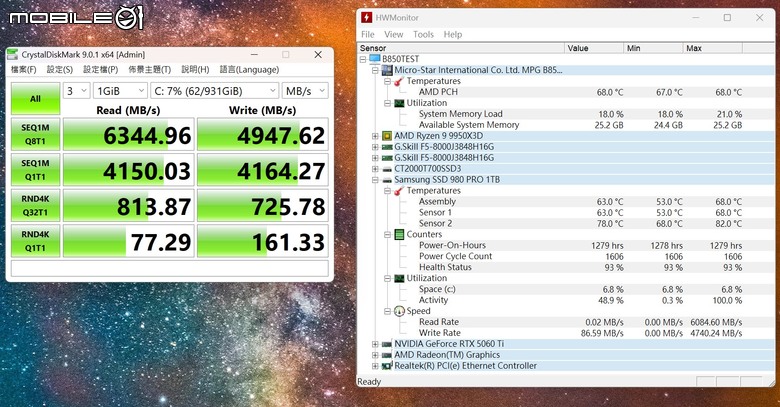Open the View menu in HWMonitor
780x407 pixels.
[x=393, y=34]
